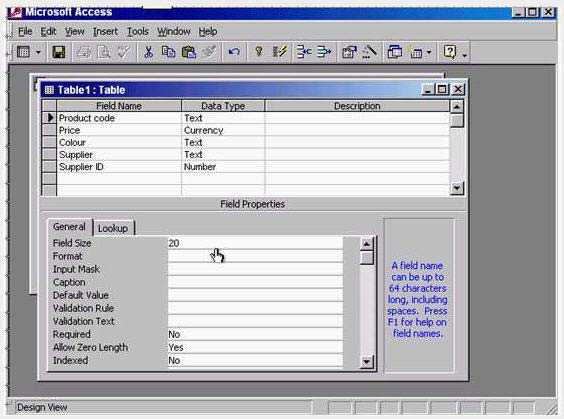
Task: Click the Cut scissors icon
Action: [x=148, y=53]
